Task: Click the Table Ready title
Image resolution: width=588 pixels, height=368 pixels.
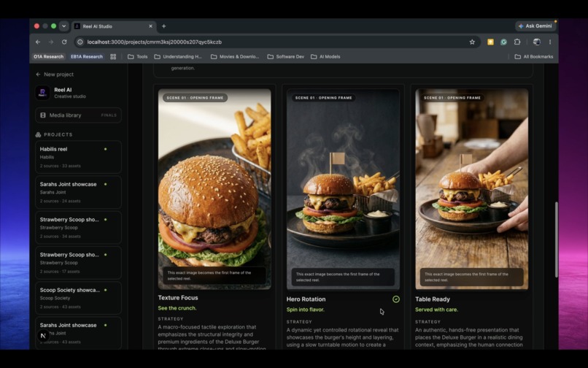Action: coord(433,299)
